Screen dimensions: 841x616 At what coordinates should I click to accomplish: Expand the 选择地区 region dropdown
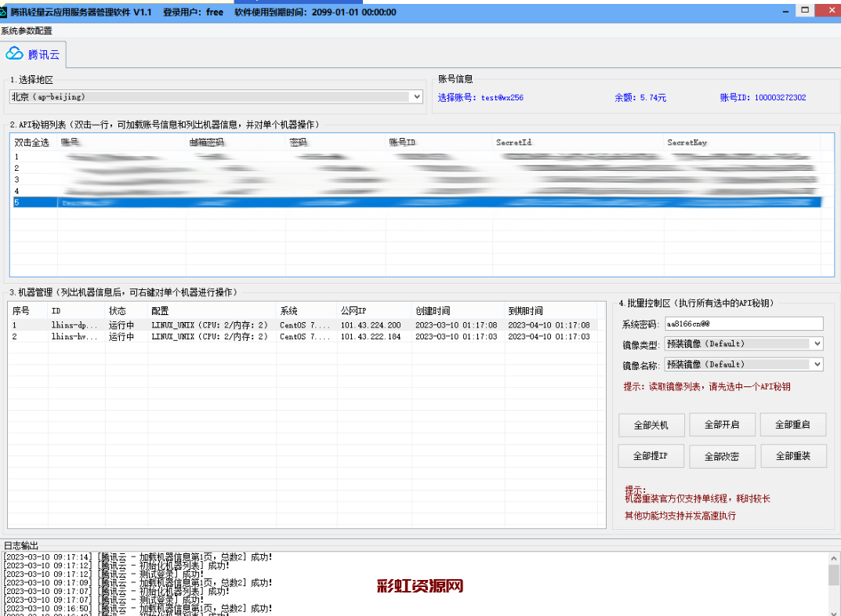[x=416, y=96]
